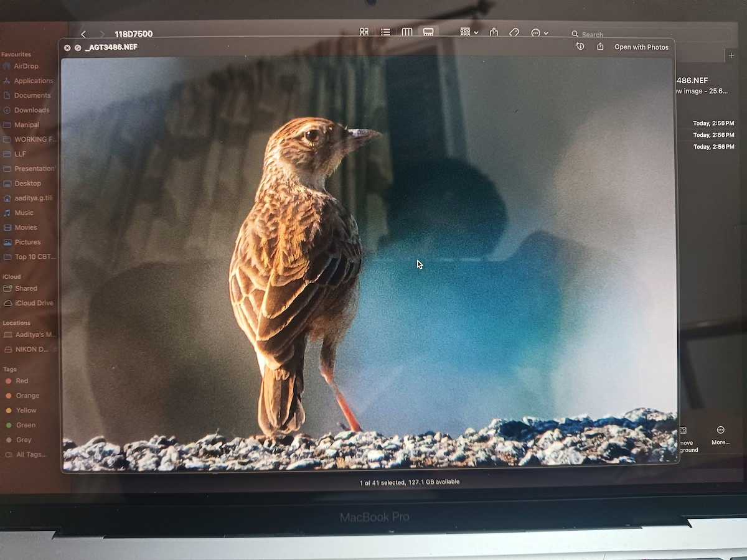Click the back navigation chevron

[83, 34]
